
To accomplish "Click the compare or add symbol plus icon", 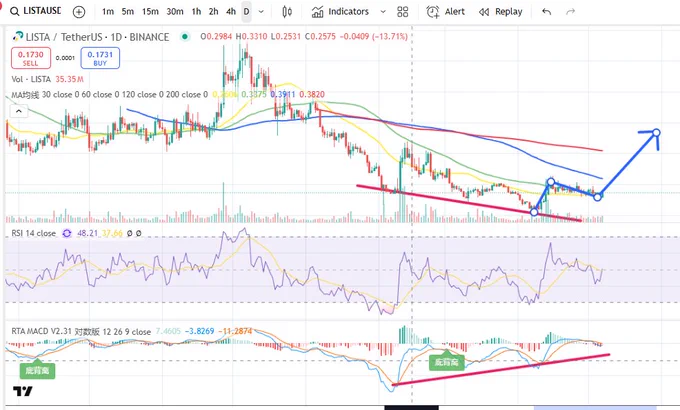I will tap(79, 12).
